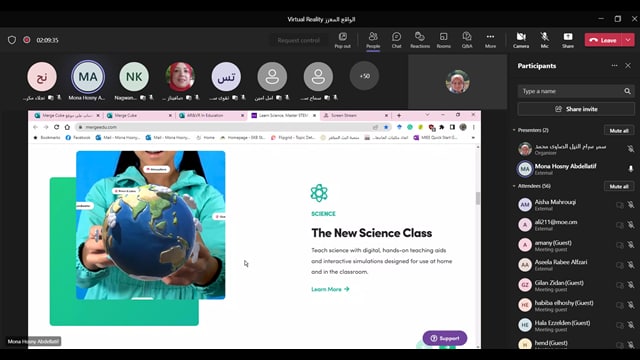Open the dropdown arrow next to Leave
The width and height of the screenshot is (640, 360).
[x=628, y=40]
